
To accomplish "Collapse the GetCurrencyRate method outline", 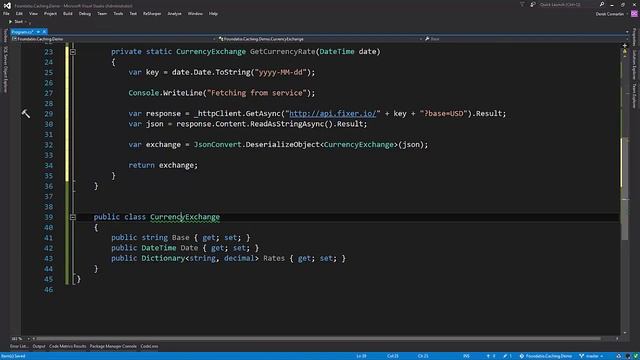I will point(73,52).
